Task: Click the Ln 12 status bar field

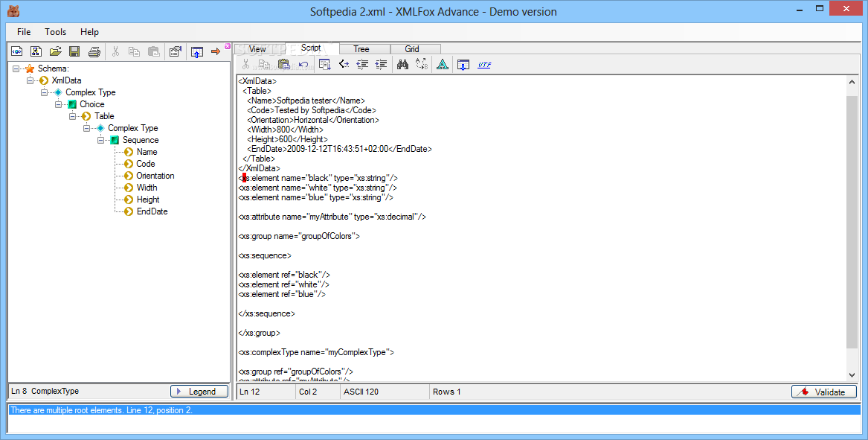Action: click(x=266, y=392)
